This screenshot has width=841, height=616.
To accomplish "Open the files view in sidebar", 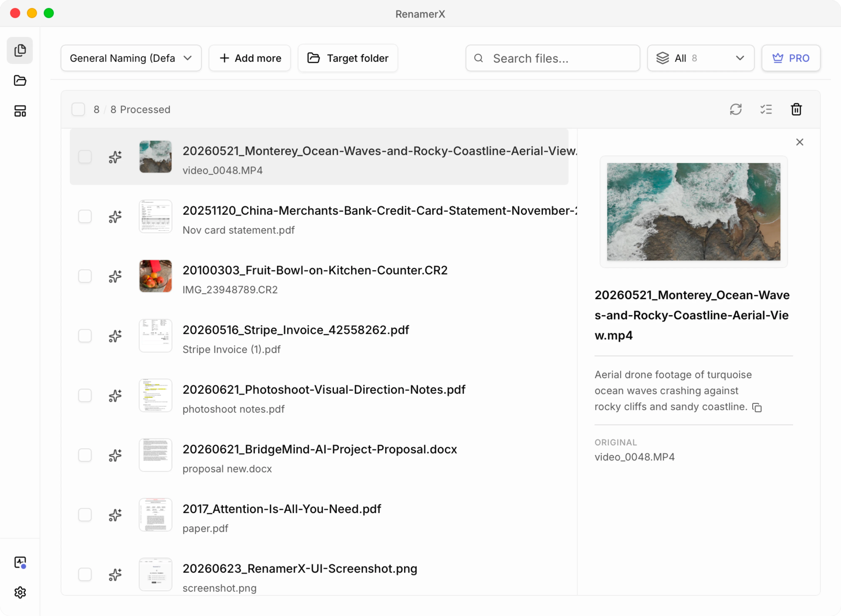I will pos(20,50).
